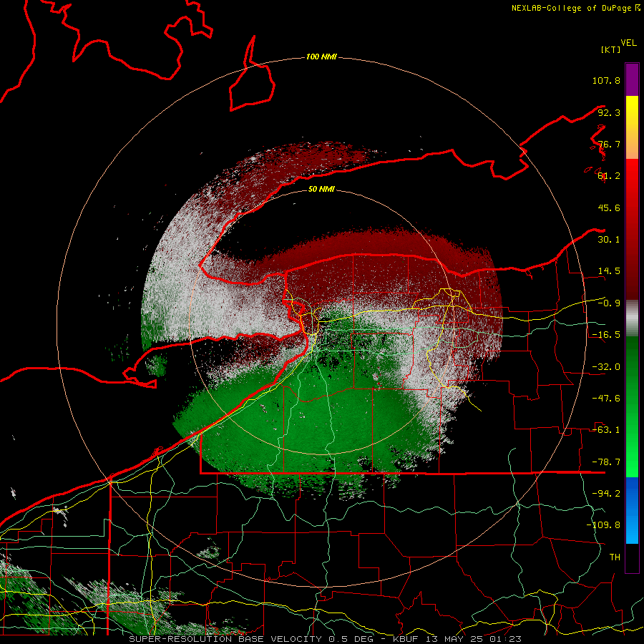Screen dimensions: 644x644
Task: Click the -94.2 legend value
Action: point(606,494)
